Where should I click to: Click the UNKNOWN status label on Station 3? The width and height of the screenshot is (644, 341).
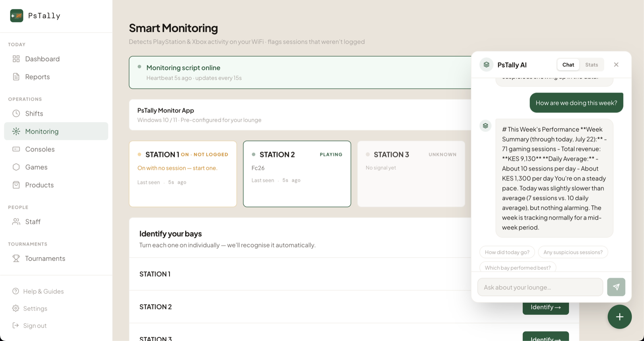point(442,154)
